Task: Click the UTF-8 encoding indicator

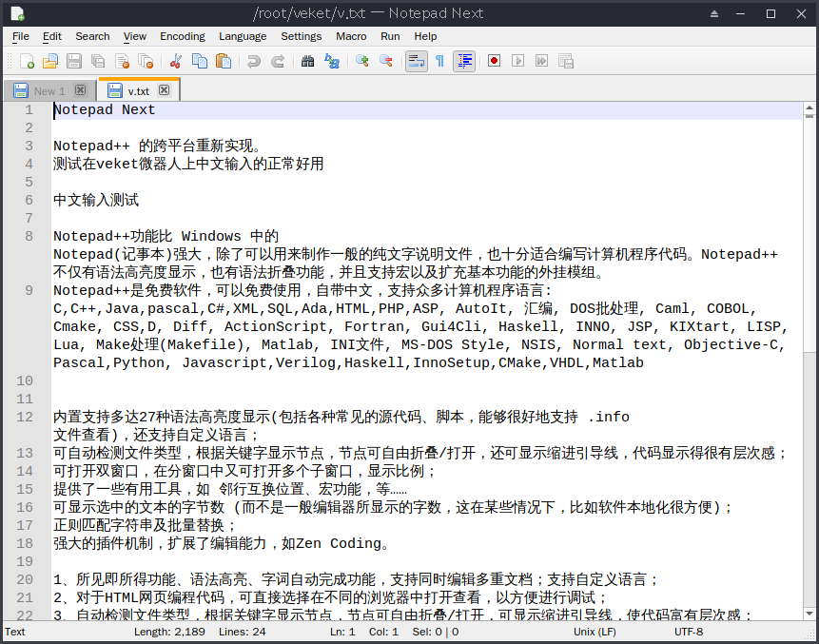Action: (x=689, y=632)
